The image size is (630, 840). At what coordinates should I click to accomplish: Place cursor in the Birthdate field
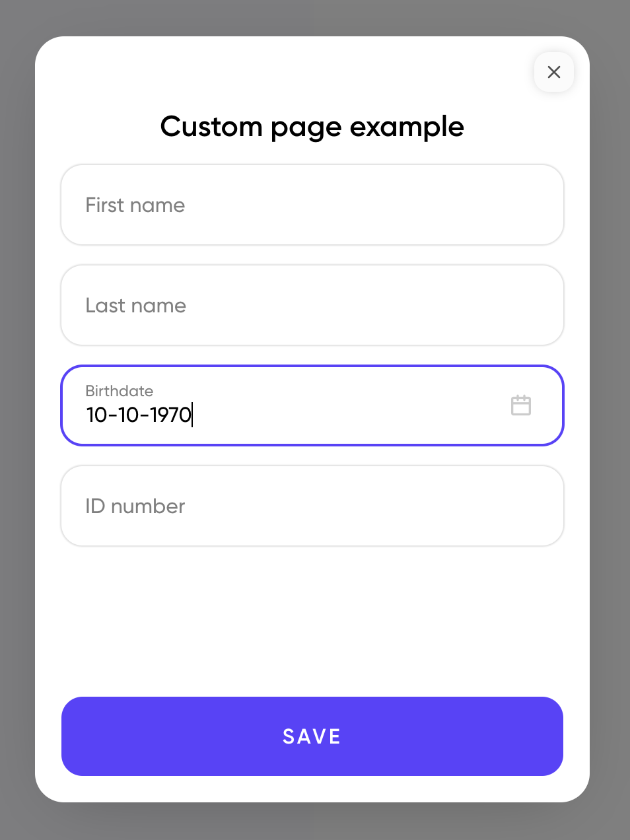click(x=330, y=413)
